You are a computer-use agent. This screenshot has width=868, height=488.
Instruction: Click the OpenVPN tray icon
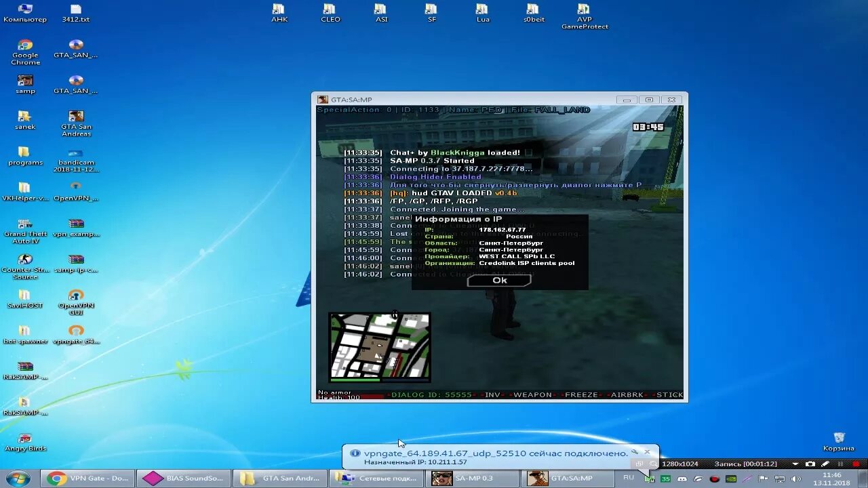coord(650,479)
